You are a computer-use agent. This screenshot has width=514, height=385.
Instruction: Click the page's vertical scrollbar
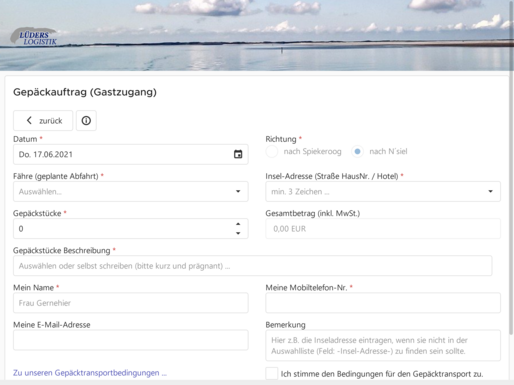coord(511,167)
